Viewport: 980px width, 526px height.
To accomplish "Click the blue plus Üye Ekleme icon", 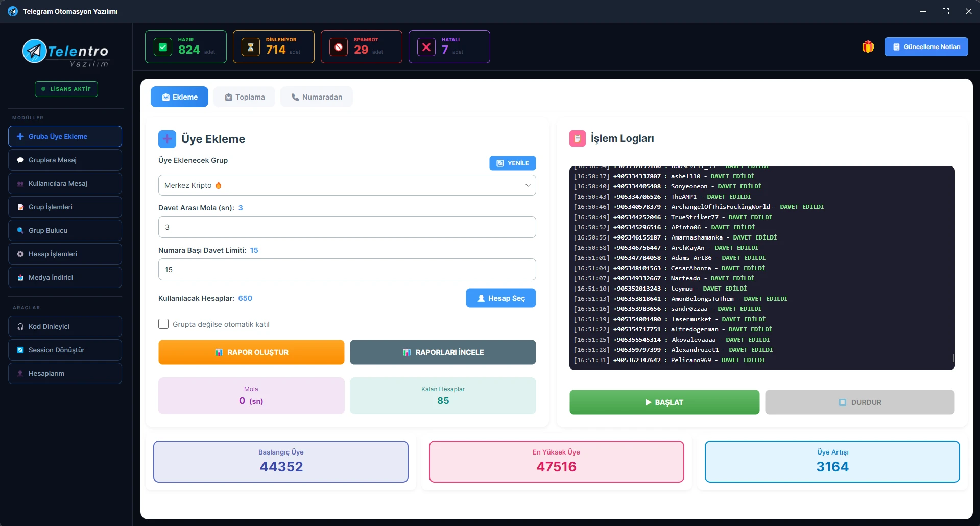I will coord(167,139).
